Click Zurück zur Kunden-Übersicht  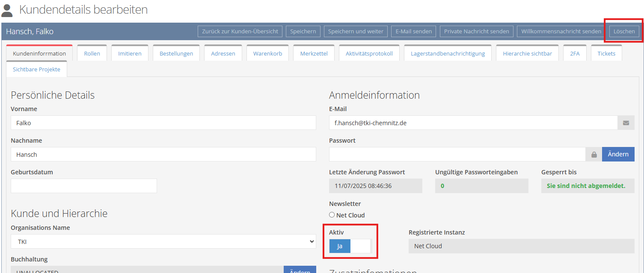coord(240,31)
